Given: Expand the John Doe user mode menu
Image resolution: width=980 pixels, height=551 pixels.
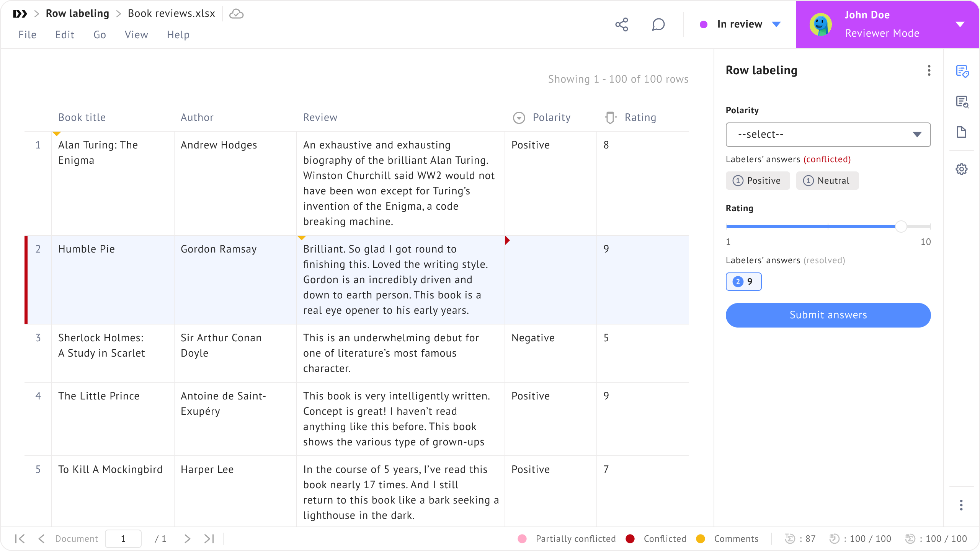Looking at the screenshot, I should pos(960,24).
